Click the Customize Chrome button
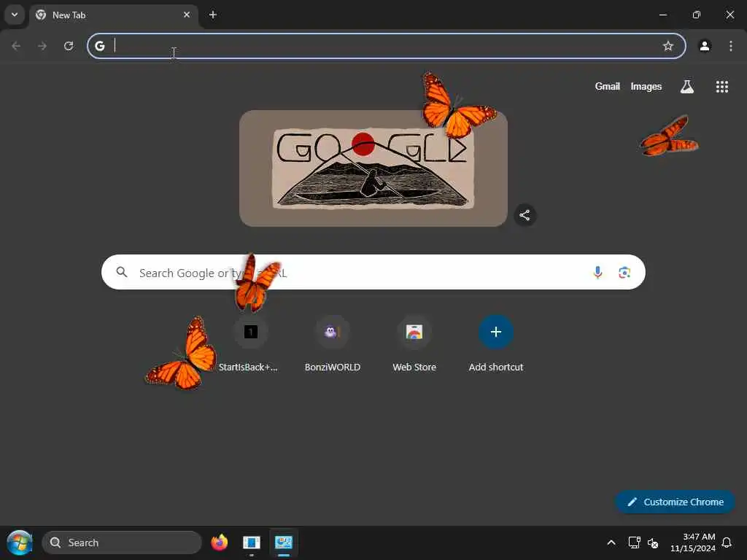This screenshot has width=747, height=560. coord(675,502)
